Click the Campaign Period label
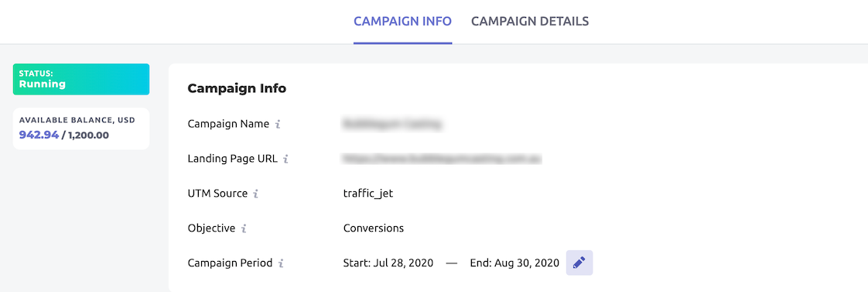This screenshot has width=868, height=292. [231, 263]
